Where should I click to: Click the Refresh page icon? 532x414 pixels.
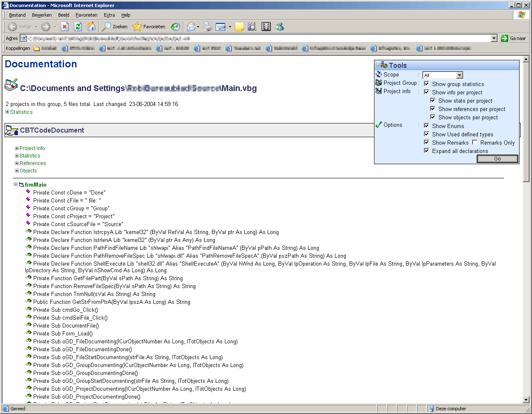78,27
